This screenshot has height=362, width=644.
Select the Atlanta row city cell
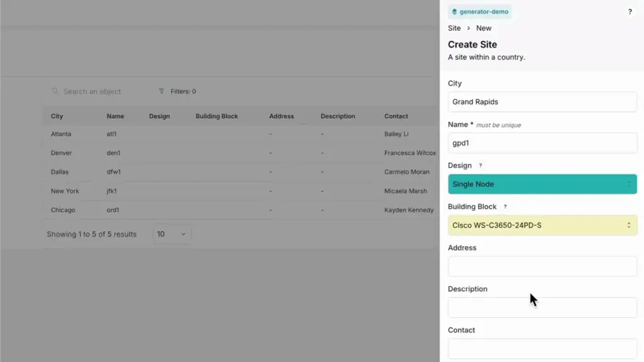61,134
